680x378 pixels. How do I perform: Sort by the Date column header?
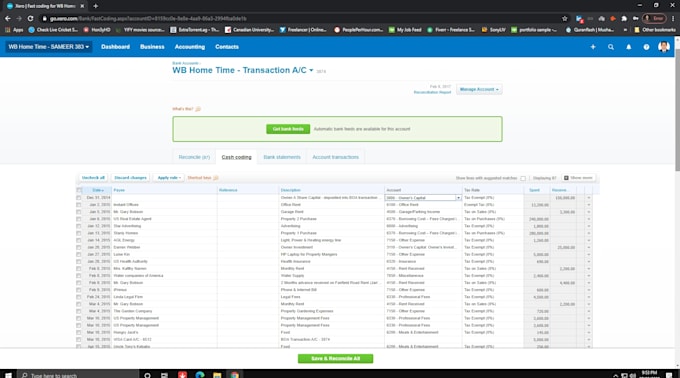tap(98, 190)
